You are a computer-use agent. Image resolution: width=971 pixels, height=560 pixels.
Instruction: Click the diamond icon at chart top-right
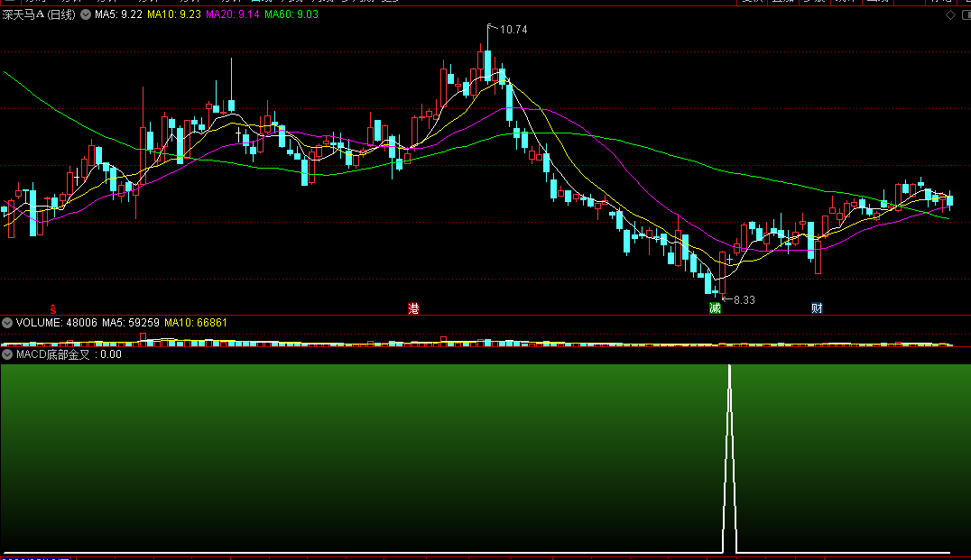[950, 14]
